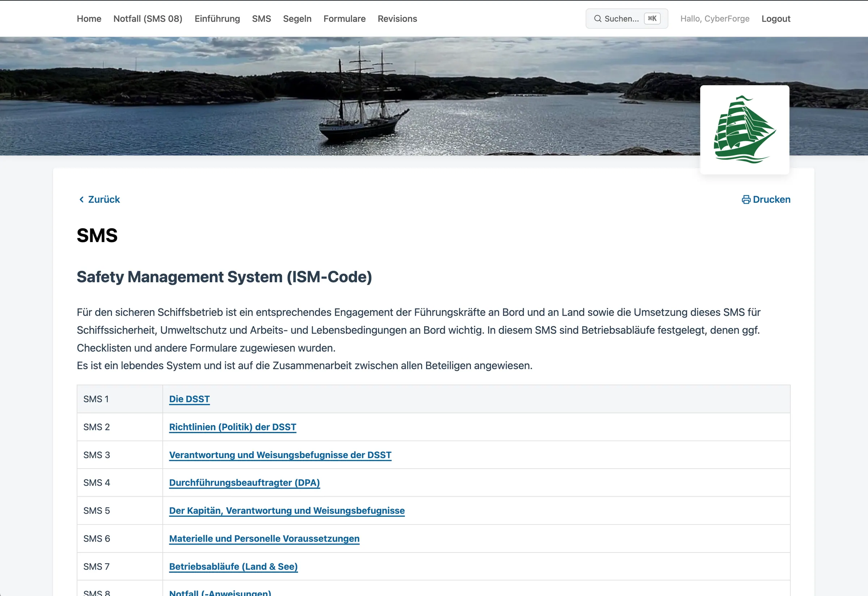868x596 pixels.
Task: Click the Logout link
Action: tap(776, 19)
